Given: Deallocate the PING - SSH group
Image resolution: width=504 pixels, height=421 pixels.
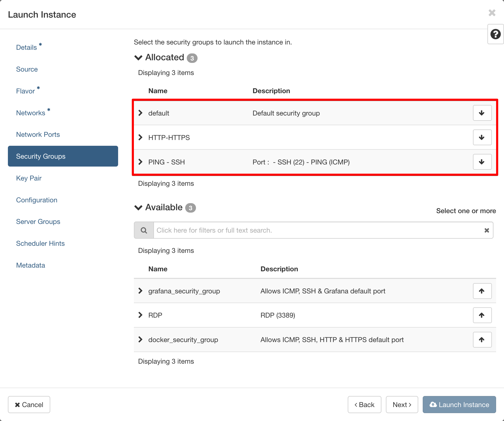Looking at the screenshot, I should [482, 162].
